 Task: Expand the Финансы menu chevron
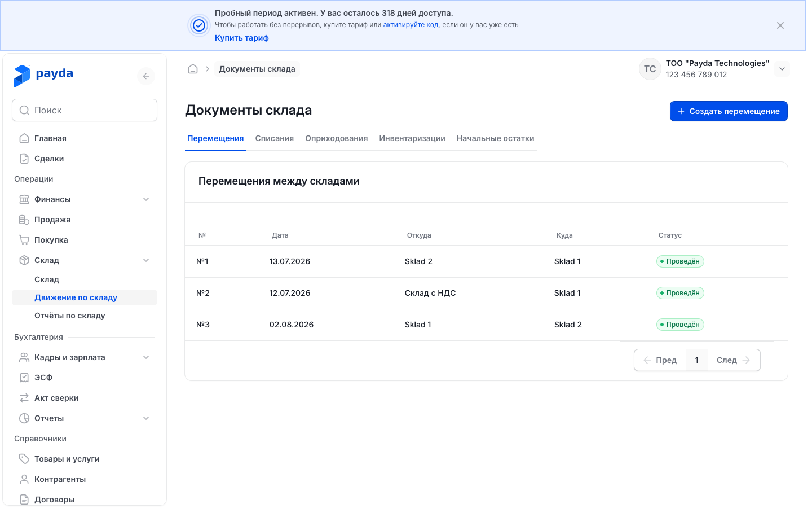pos(146,199)
